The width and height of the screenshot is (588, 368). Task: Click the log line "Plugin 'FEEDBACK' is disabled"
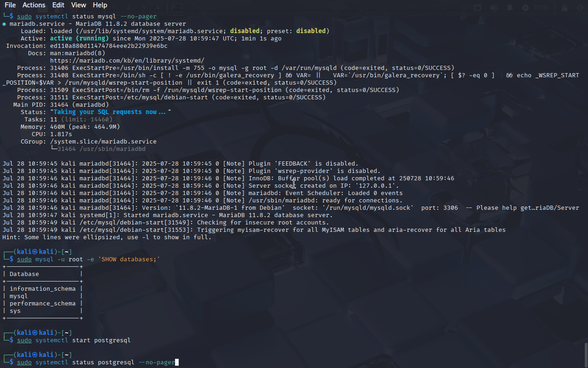[181, 164]
